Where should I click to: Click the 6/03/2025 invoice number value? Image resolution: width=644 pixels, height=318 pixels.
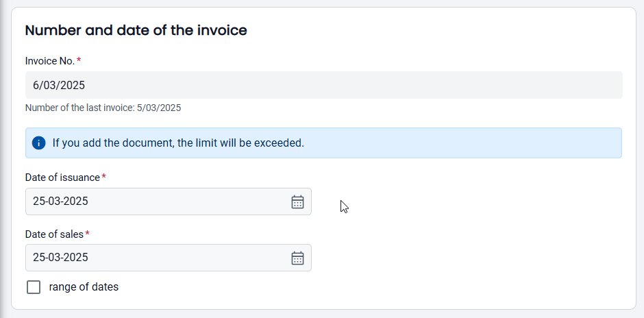(x=60, y=85)
